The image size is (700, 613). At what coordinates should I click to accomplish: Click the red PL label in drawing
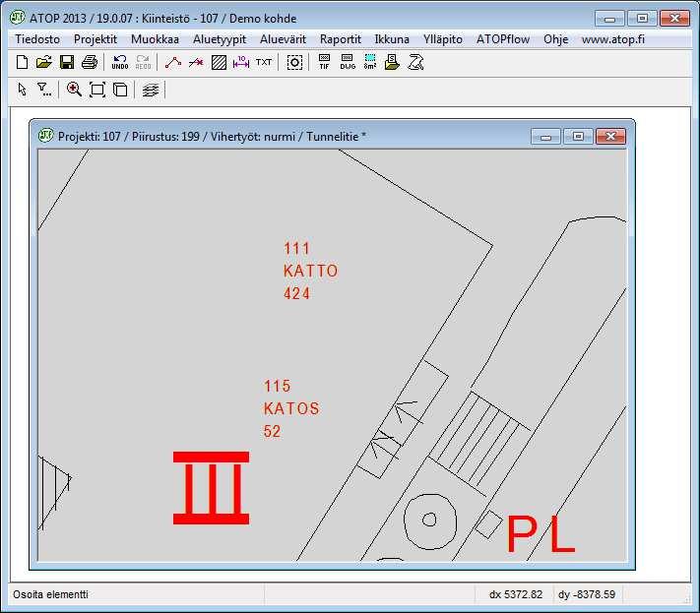(541, 534)
